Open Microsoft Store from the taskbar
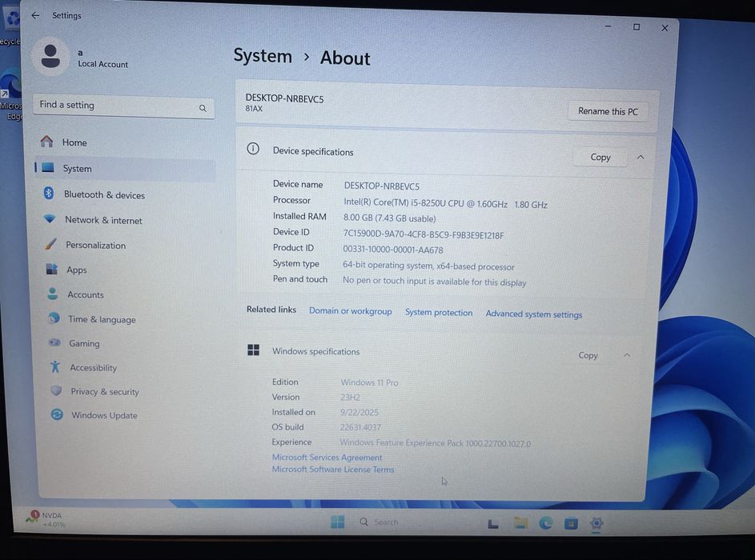The width and height of the screenshot is (755, 560). pyautogui.click(x=571, y=523)
